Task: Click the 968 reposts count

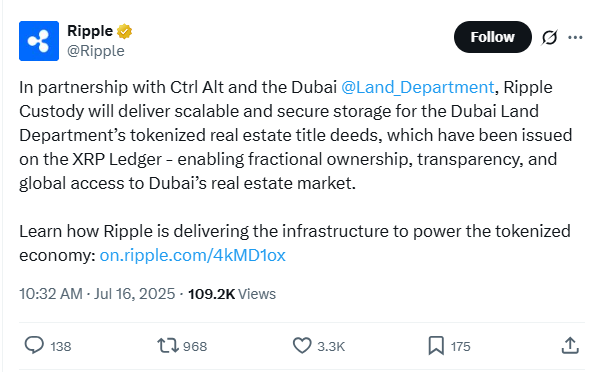Action: 195,346
